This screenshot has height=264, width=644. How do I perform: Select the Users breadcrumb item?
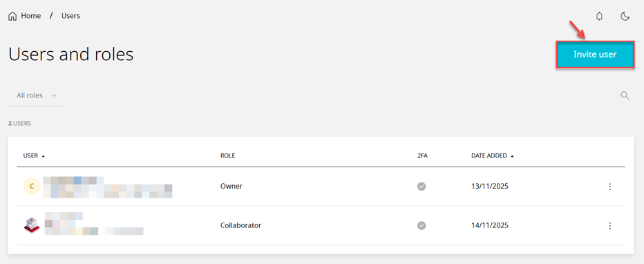click(x=70, y=16)
